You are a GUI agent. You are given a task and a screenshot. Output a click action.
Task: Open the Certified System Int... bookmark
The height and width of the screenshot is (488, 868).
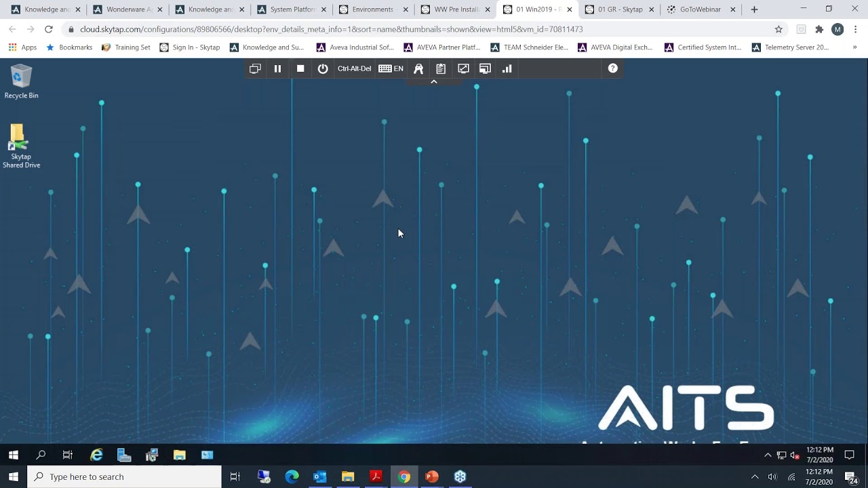point(703,47)
